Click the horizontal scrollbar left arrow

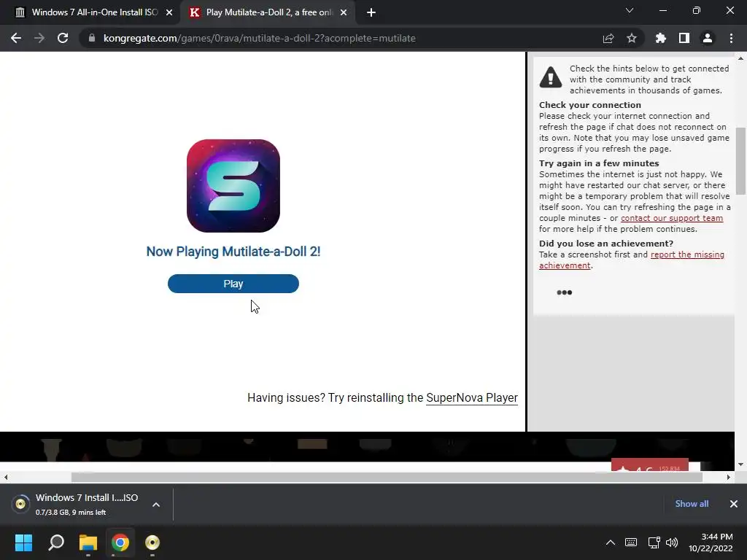(6, 477)
